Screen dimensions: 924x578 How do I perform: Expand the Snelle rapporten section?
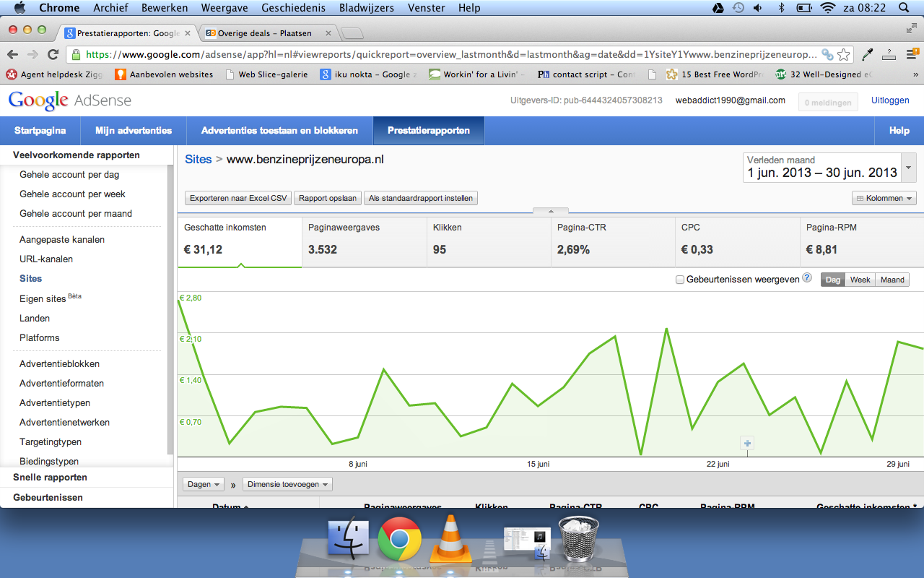(x=50, y=478)
